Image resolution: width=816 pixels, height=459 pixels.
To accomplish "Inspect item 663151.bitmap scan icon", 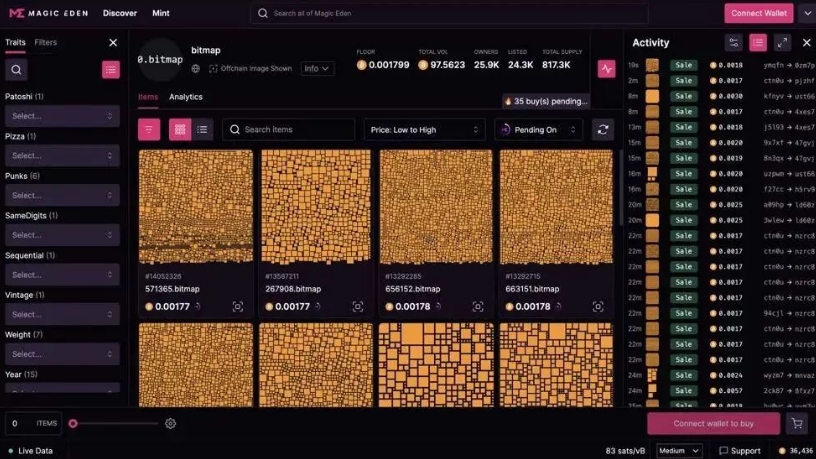I will pyautogui.click(x=598, y=307).
